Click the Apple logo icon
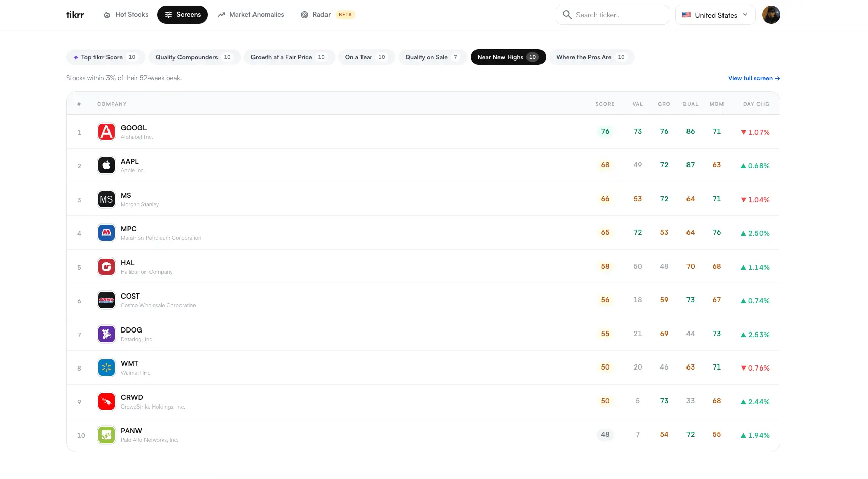Screen dimensions: 868x479 point(106,165)
